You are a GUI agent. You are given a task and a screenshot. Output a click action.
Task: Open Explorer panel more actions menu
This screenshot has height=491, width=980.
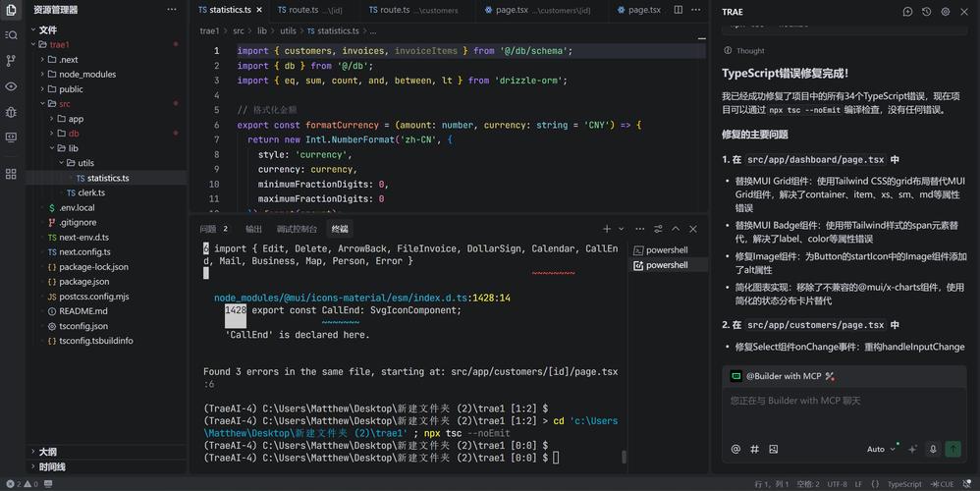172,10
